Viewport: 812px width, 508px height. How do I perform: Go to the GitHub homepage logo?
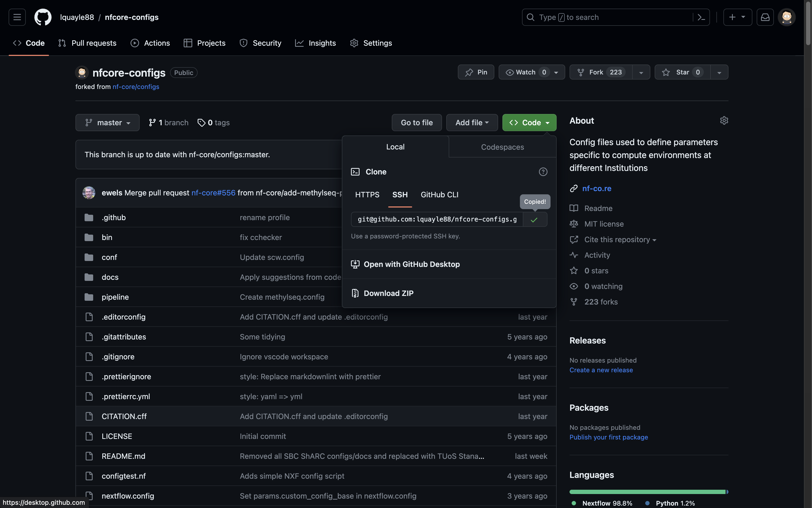pos(43,17)
